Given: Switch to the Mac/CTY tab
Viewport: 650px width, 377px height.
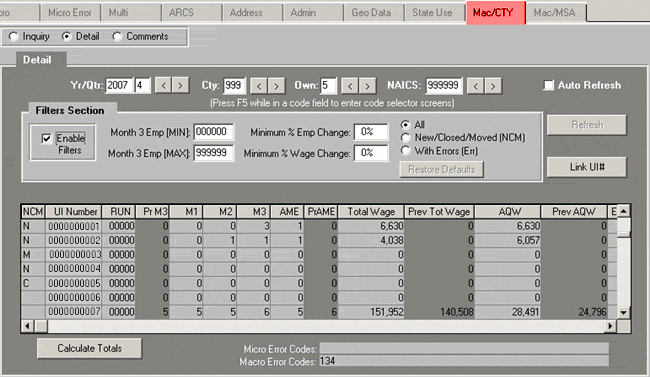Looking at the screenshot, I should [x=496, y=13].
